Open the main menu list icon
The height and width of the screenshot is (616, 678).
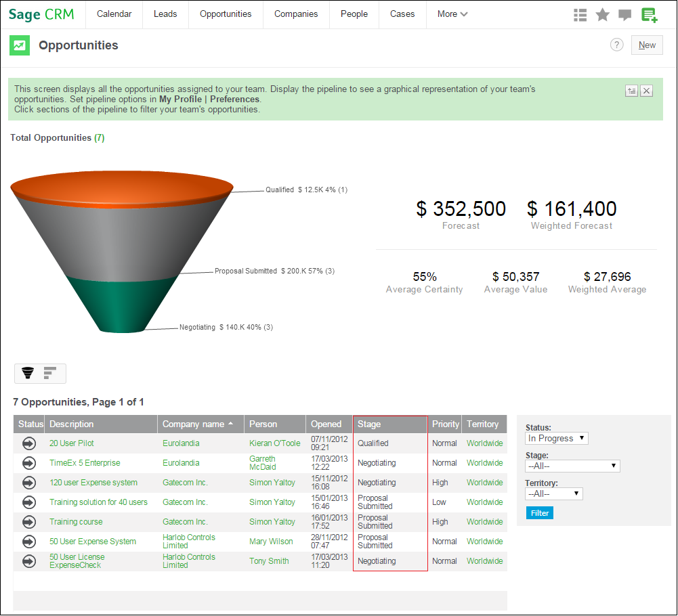tap(580, 15)
